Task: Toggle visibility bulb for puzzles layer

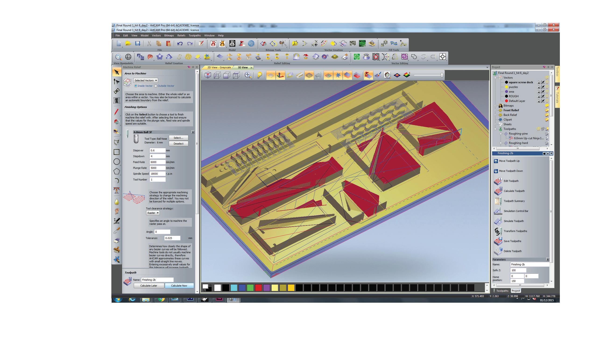Action: click(547, 87)
